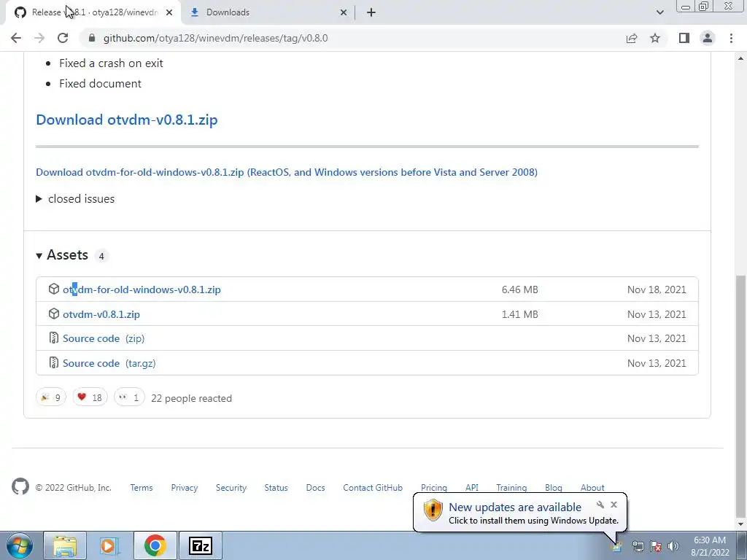Click package icon beside otvdm-v0.8.1.zip

tap(54, 314)
